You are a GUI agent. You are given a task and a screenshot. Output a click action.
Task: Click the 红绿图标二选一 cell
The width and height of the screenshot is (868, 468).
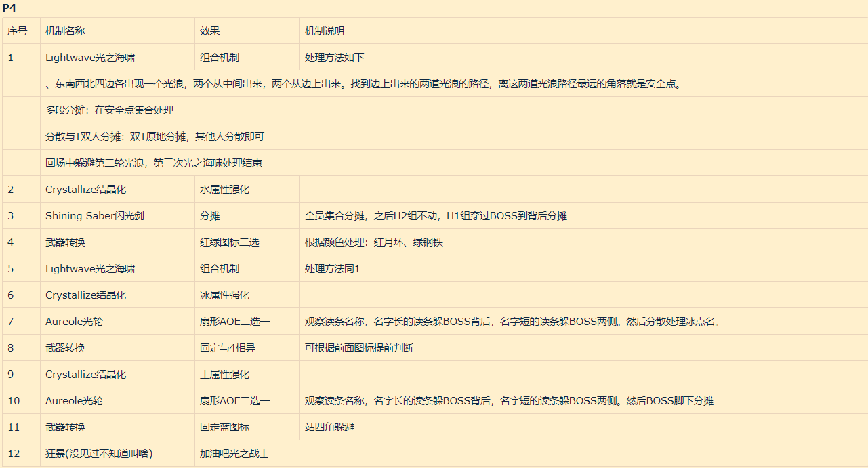[x=234, y=242]
